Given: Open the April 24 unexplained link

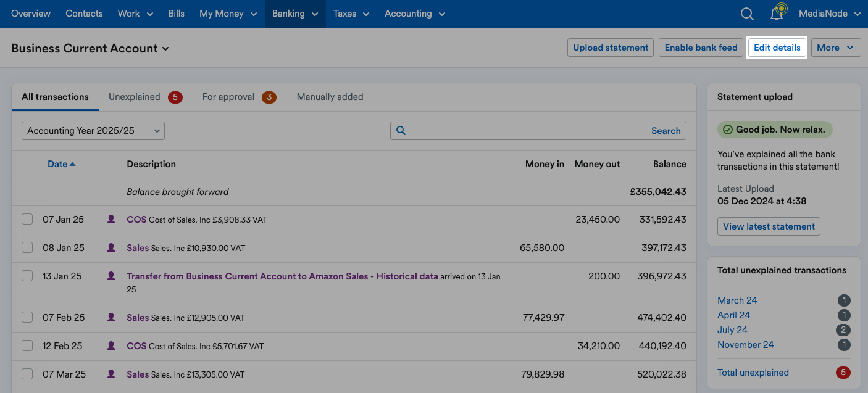Looking at the screenshot, I should 733,315.
